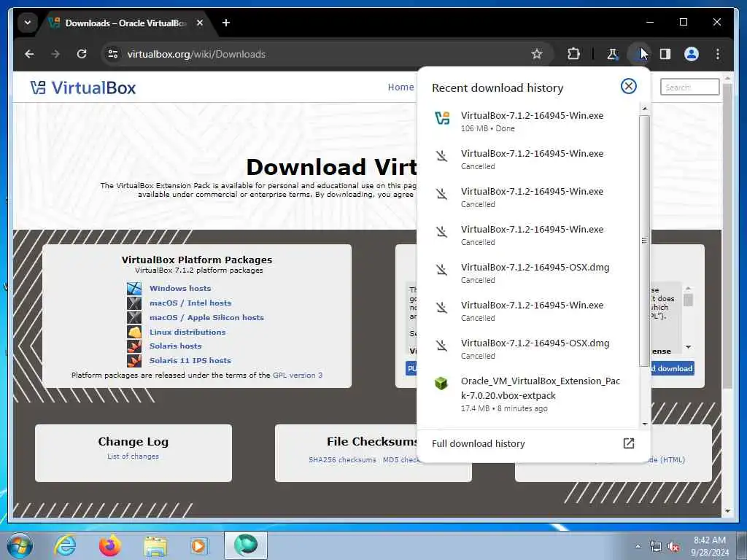The width and height of the screenshot is (747, 560).
Task: Select the Downloads – Oracle VirtualBox tab
Action: 125,23
